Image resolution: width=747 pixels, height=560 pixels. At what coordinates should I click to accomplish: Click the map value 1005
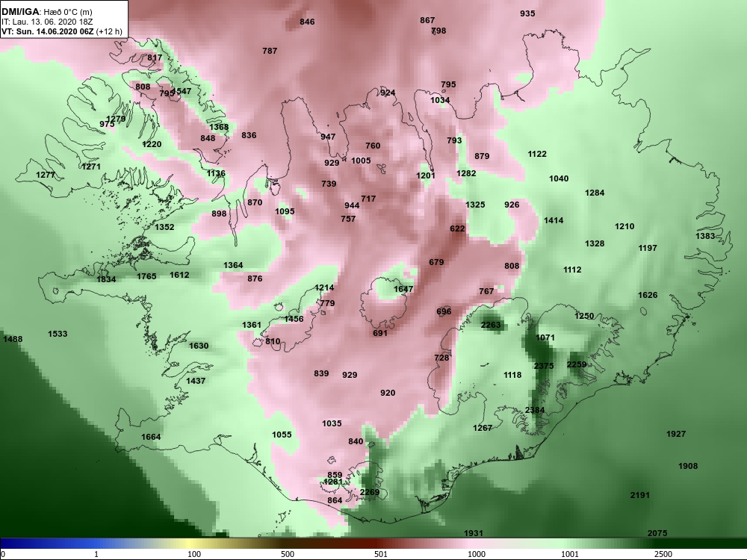[x=361, y=161]
